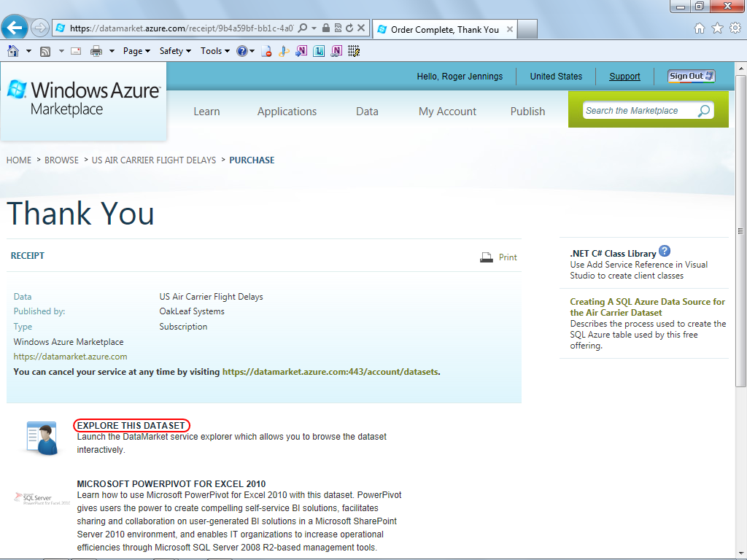Open the My Account navigation tab
The height and width of the screenshot is (560, 747).
click(447, 112)
